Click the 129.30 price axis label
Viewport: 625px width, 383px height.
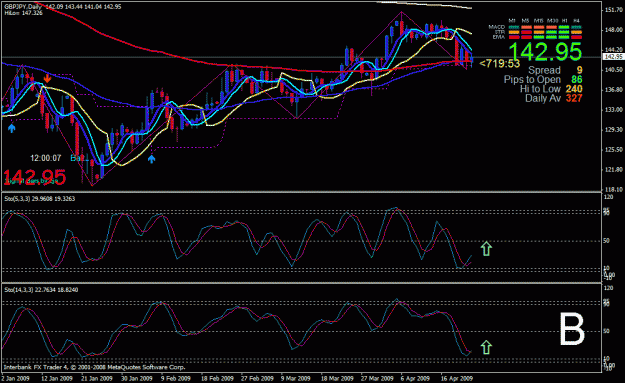(613, 130)
